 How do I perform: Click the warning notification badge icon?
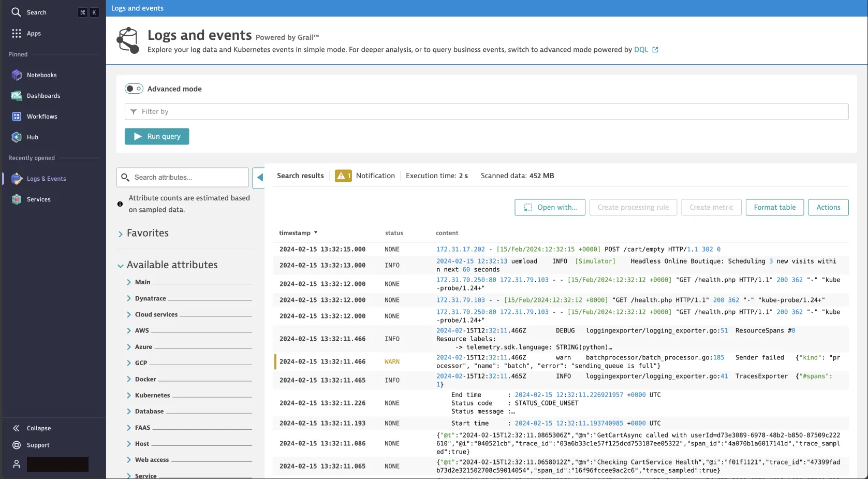pos(343,176)
